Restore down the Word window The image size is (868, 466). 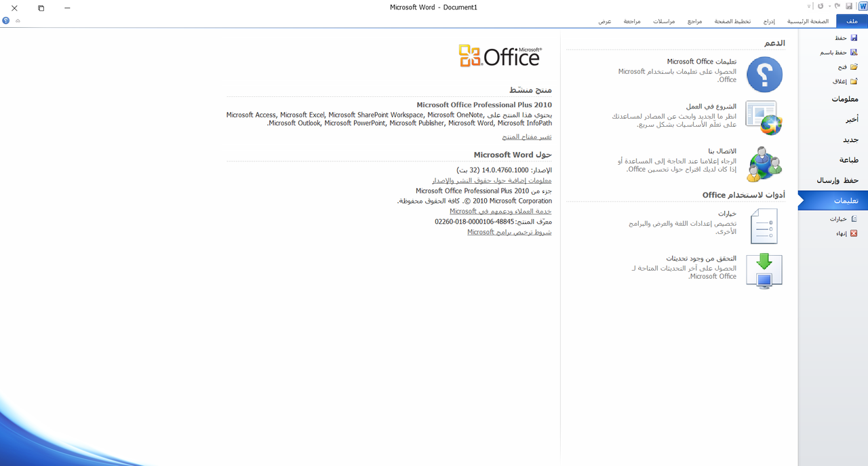[41, 7]
